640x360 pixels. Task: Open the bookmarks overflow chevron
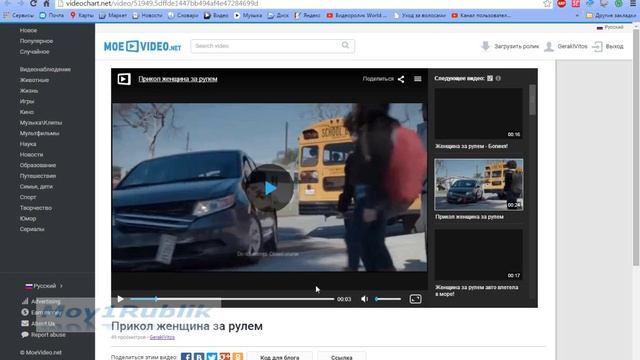(577, 16)
